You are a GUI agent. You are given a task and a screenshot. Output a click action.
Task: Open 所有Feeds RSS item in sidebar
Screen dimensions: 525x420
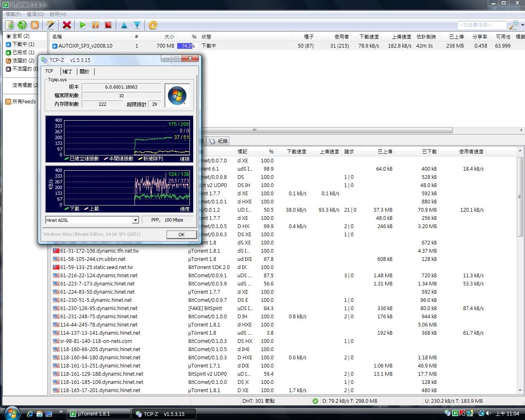(21, 102)
